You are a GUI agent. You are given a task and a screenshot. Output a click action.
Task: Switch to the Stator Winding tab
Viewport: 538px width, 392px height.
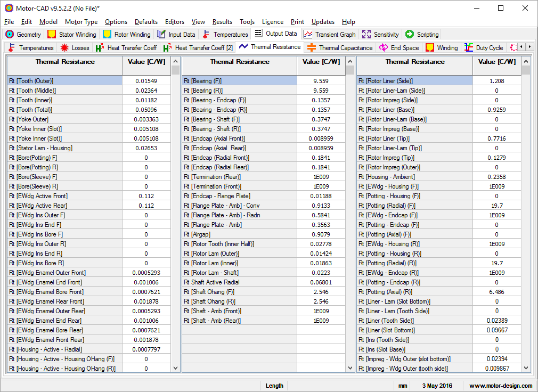coord(72,34)
